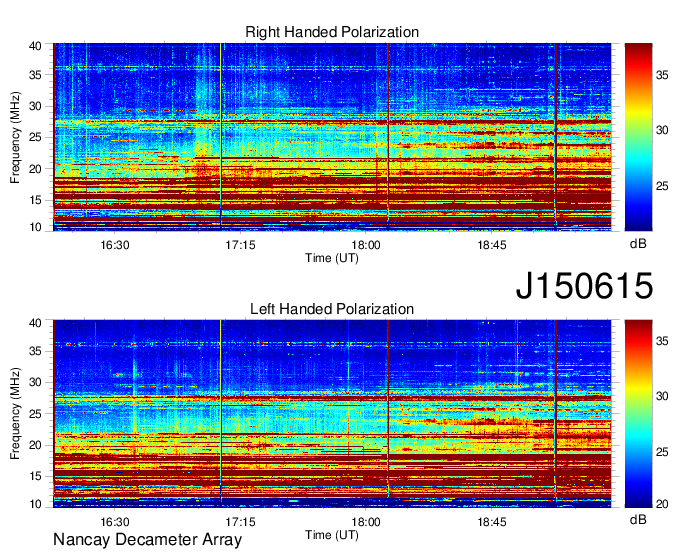The image size is (680, 552).
Task: Click the 18:45 tick label on upper plot
Action: pyautogui.click(x=492, y=245)
